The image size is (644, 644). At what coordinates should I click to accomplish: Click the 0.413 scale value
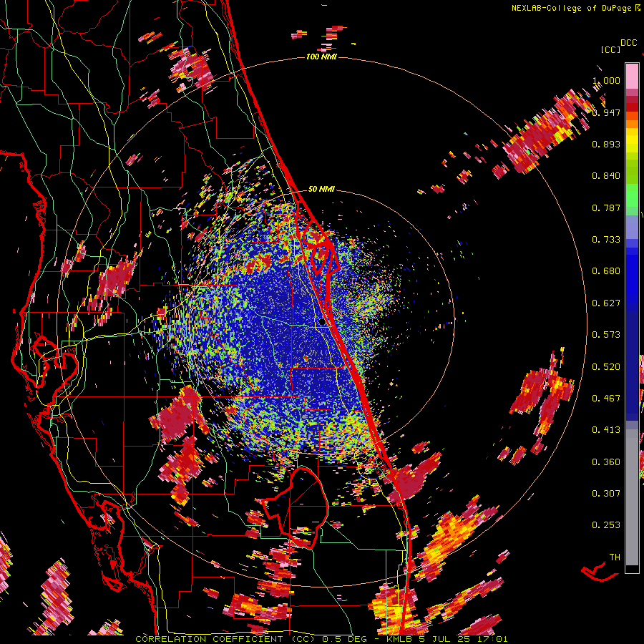pos(606,430)
